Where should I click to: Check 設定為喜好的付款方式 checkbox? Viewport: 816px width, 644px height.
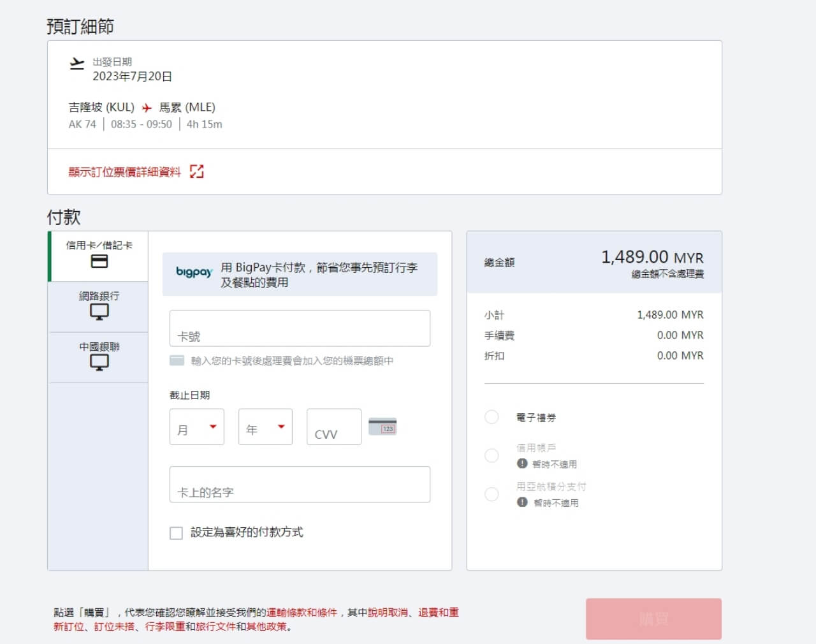[x=177, y=533]
